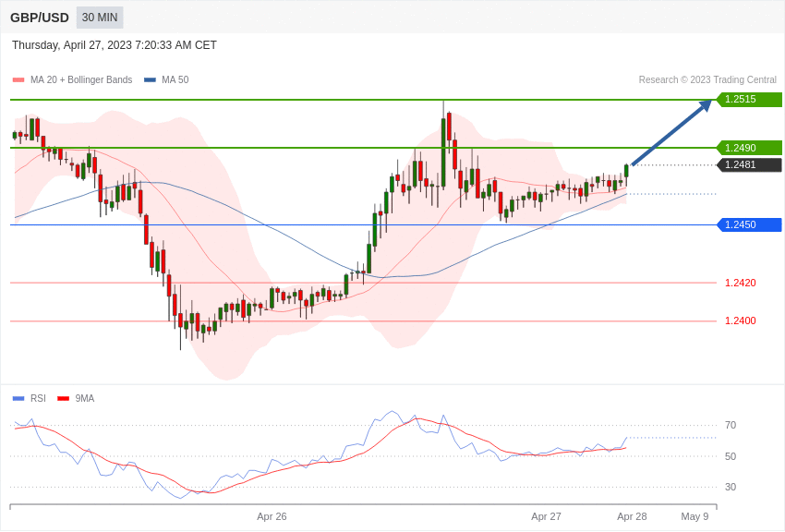Click the MA 50 legend label
Image resolution: width=785 pixels, height=532 pixels.
pyautogui.click(x=175, y=80)
